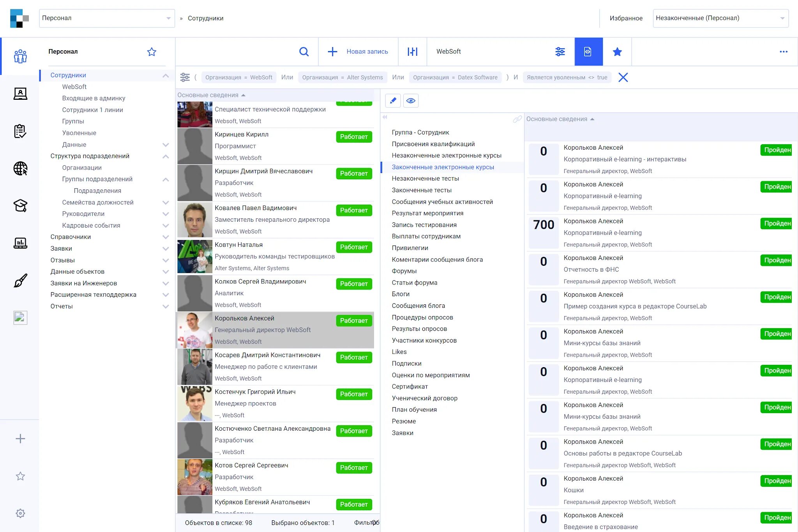The height and width of the screenshot is (532, 798).
Task: Expand the Отчеты tree node
Action: 166,306
